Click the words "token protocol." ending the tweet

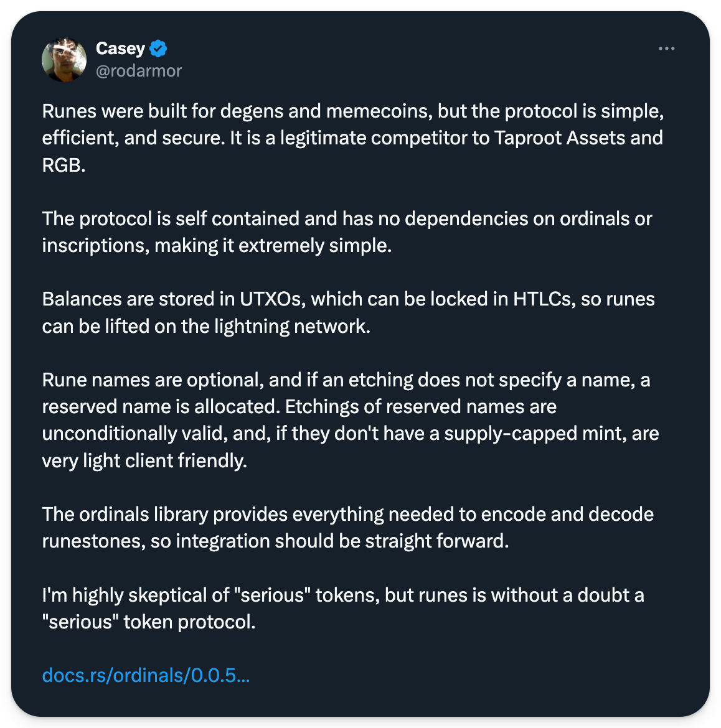pyautogui.click(x=189, y=622)
